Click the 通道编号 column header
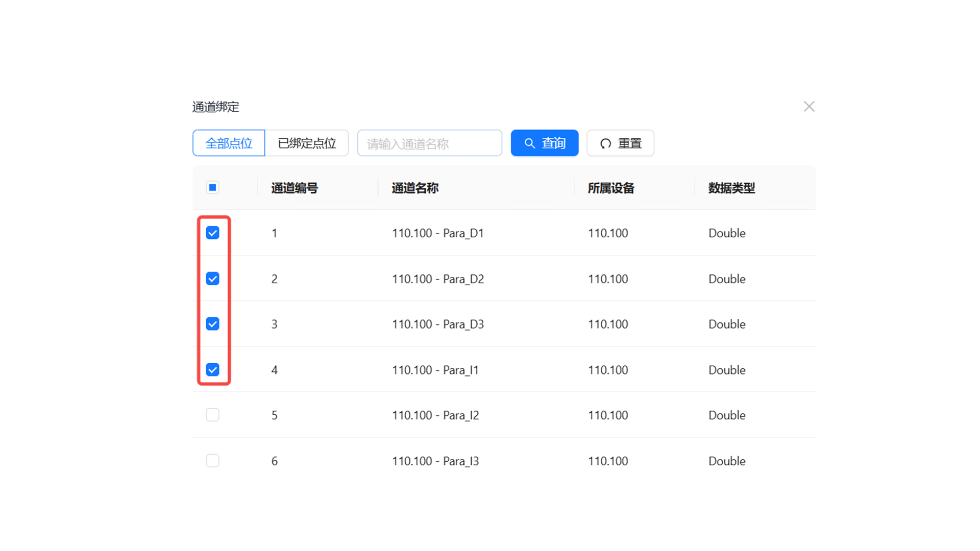The image size is (980, 551). 295,188
